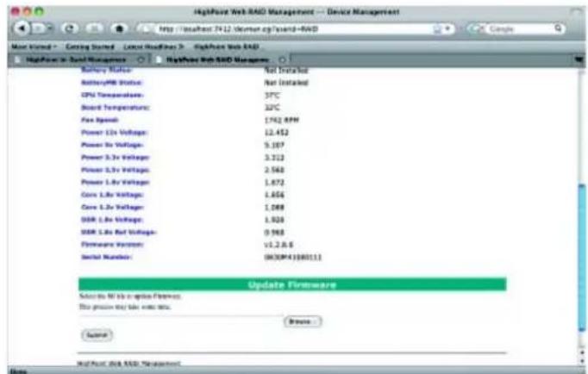Click the fan speed value 1762 RPM
This screenshot has width=588, height=374.
coord(282,121)
